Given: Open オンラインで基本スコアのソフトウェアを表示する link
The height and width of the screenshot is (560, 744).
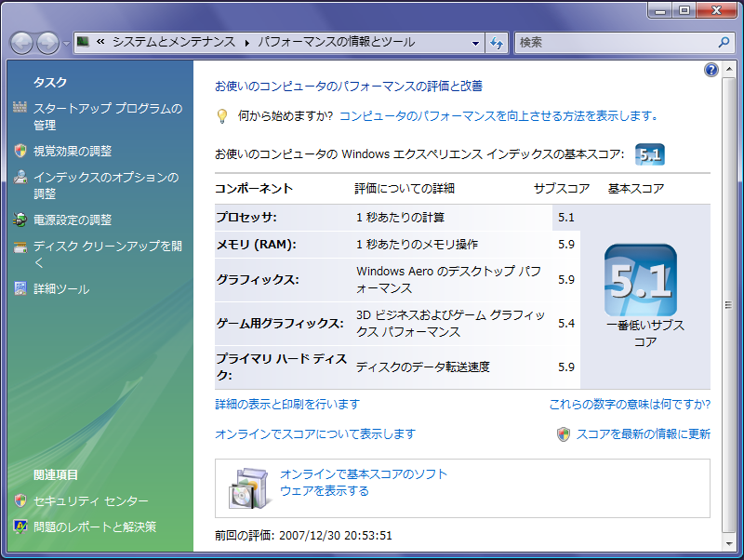Looking at the screenshot, I should 364,482.
